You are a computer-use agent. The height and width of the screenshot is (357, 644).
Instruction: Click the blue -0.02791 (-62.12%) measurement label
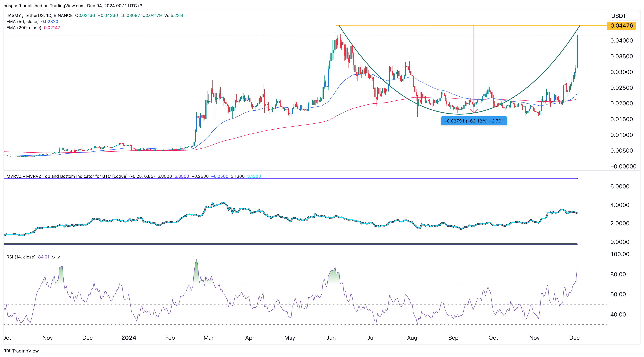pyautogui.click(x=474, y=121)
